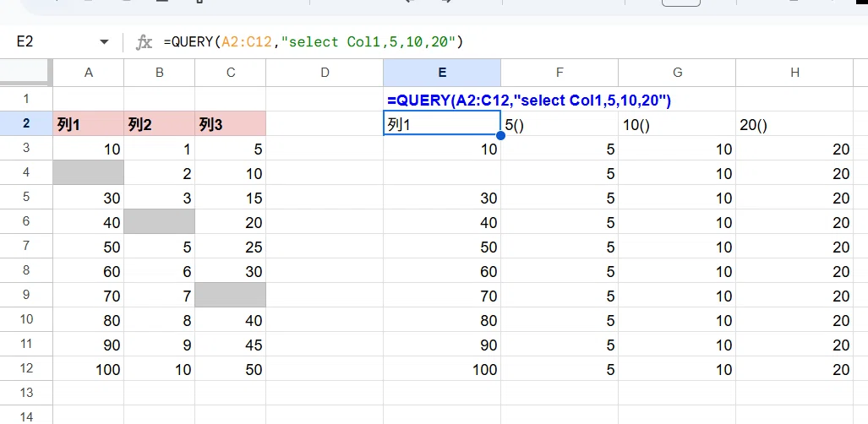Click cell B5 with value 3

point(160,197)
